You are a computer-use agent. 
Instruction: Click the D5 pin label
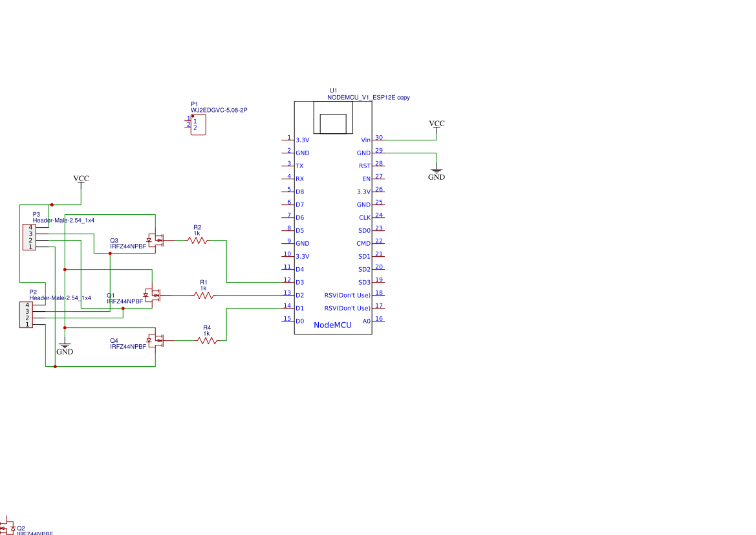pyautogui.click(x=300, y=230)
